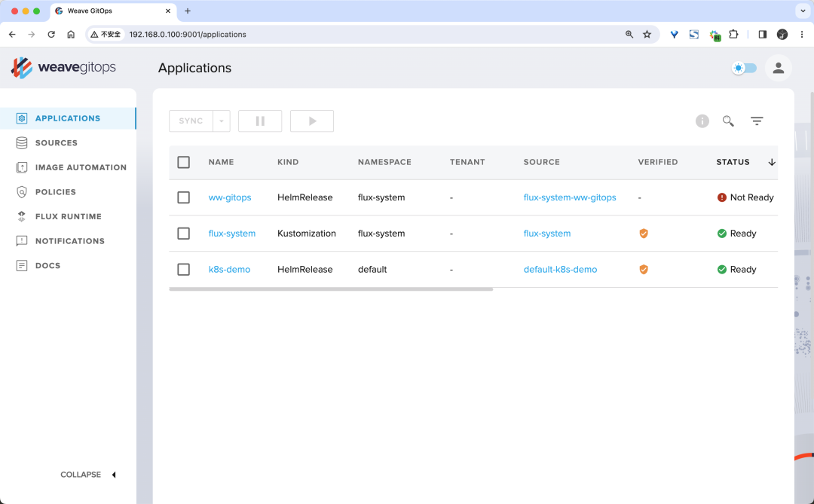Open a new browser tab
Screen dimensions: 814x504
188,11
